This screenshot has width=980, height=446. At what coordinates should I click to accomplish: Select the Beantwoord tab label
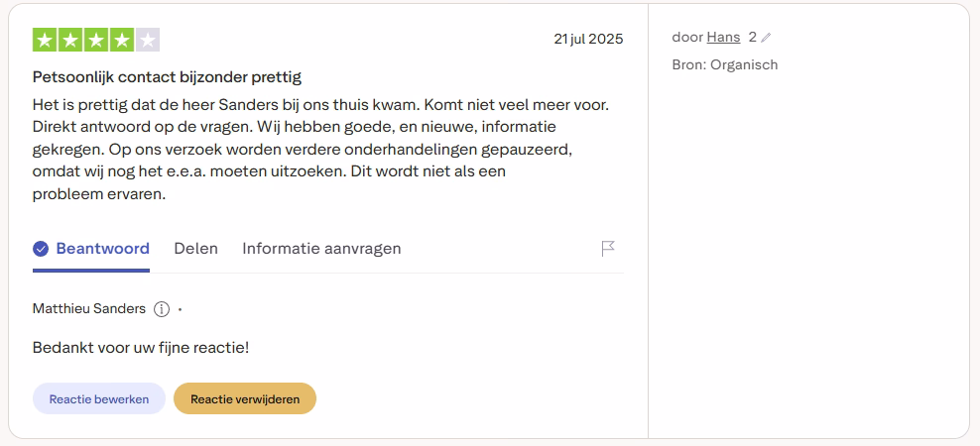tap(102, 249)
